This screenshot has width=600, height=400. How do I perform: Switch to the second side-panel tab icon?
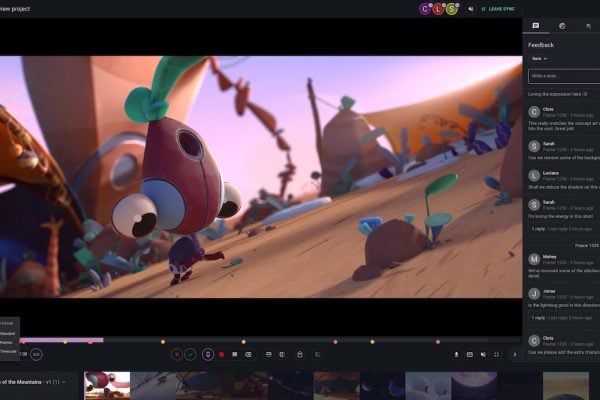pyautogui.click(x=562, y=26)
